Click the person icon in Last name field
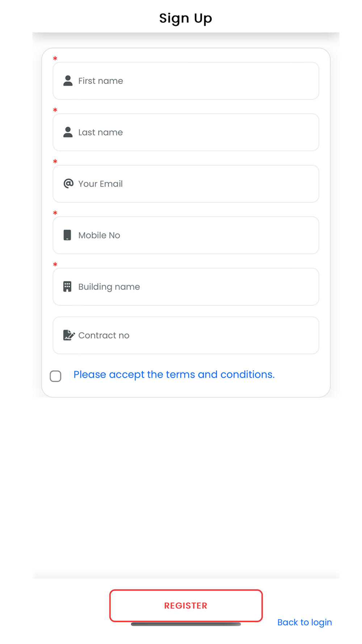Viewport: 362px width, 644px height. [68, 132]
